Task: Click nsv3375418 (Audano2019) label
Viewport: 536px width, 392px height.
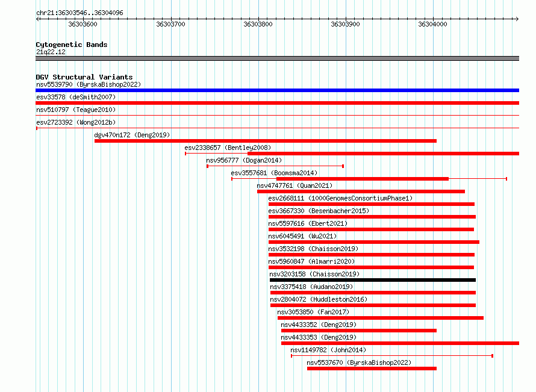Action: [x=311, y=287]
